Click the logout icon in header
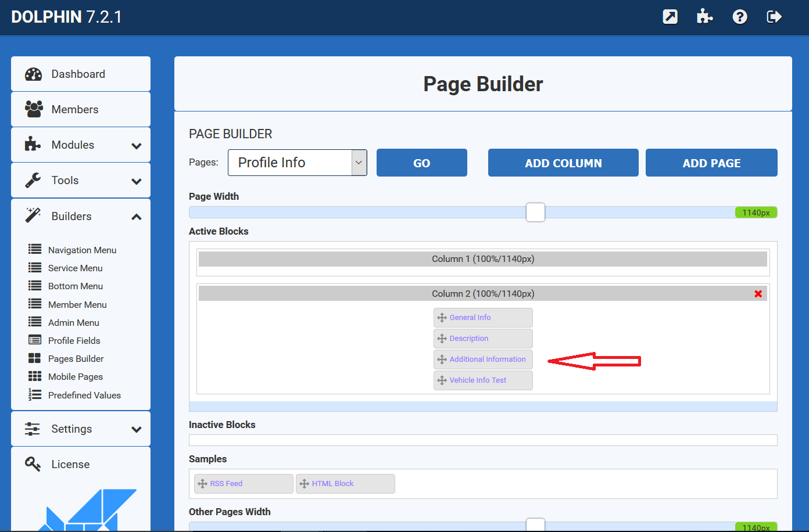809x532 pixels. pyautogui.click(x=774, y=17)
